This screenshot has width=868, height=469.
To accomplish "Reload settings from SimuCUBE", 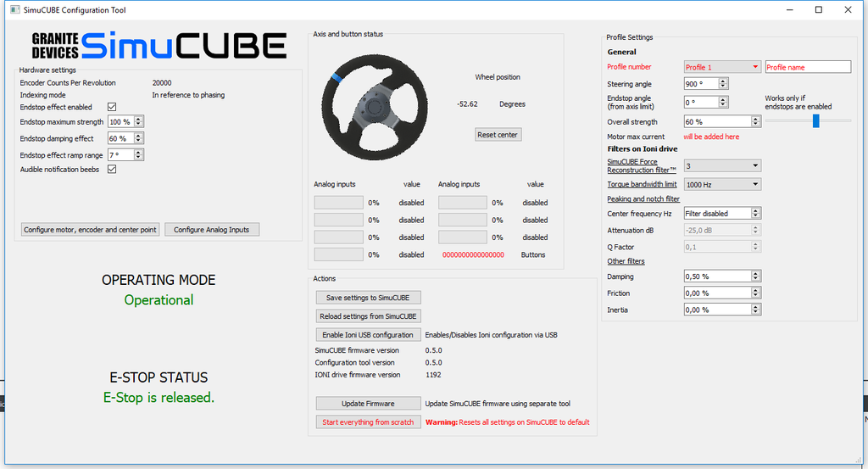I will tap(368, 316).
